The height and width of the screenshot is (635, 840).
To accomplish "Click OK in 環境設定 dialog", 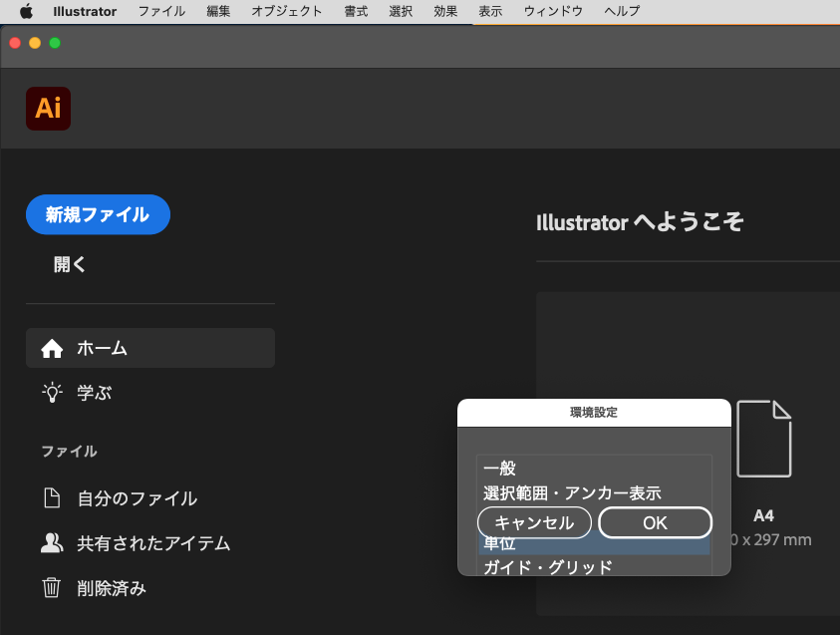I will click(x=656, y=522).
